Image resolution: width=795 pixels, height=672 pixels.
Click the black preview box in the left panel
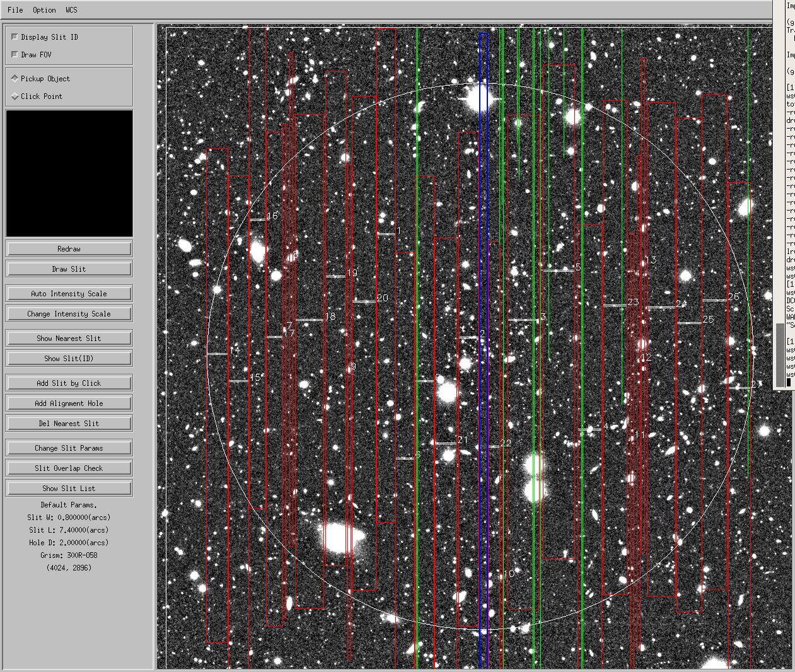tap(69, 173)
